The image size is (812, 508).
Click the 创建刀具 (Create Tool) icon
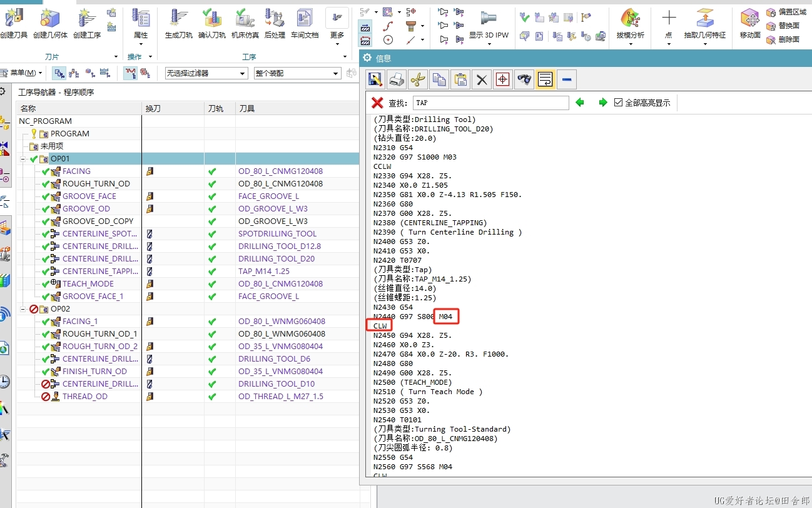[x=13, y=18]
